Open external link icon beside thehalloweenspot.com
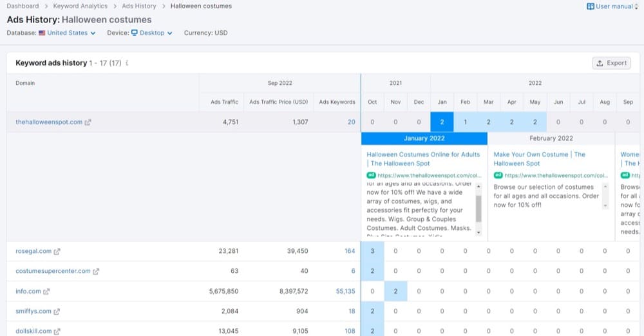The width and height of the screenshot is (644, 336). [88, 122]
